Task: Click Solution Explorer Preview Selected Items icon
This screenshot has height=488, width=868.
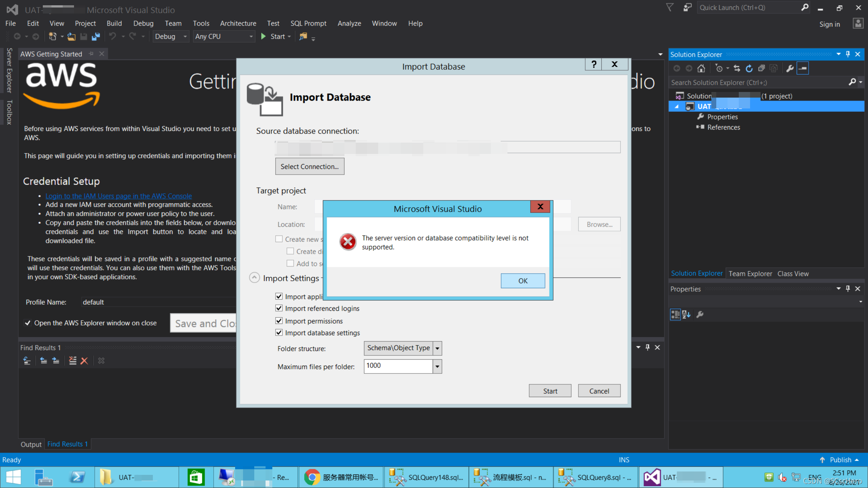Action: click(803, 68)
